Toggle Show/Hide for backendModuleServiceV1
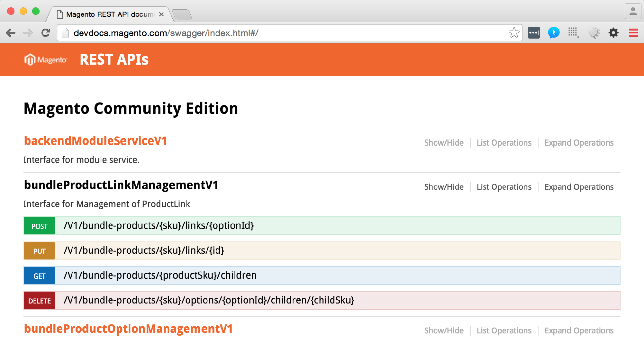644x343 pixels. [x=444, y=143]
